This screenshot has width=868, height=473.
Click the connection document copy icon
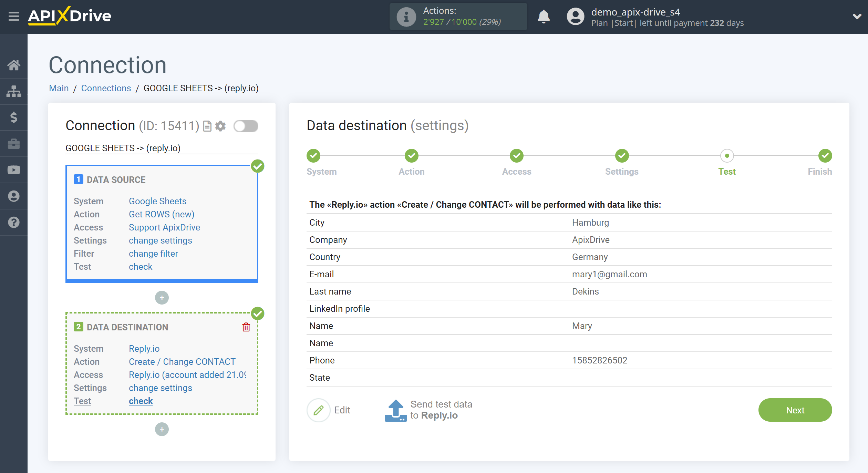tap(207, 126)
